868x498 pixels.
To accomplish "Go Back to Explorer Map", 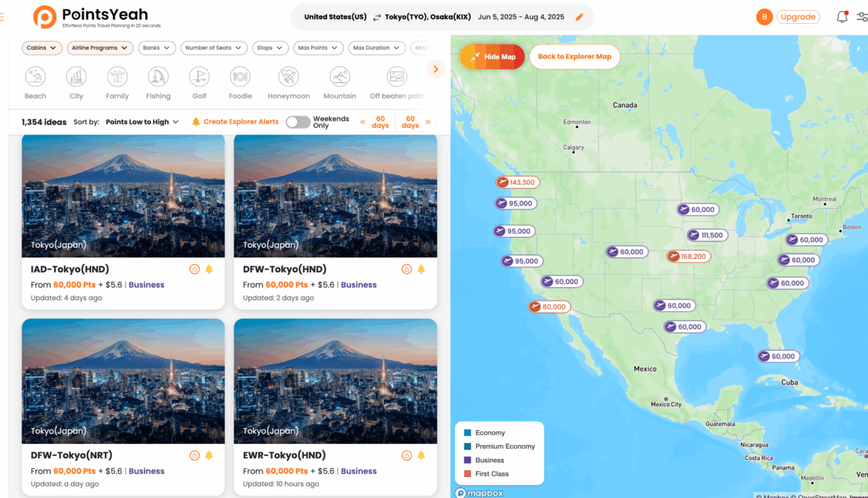I will pyautogui.click(x=574, y=56).
